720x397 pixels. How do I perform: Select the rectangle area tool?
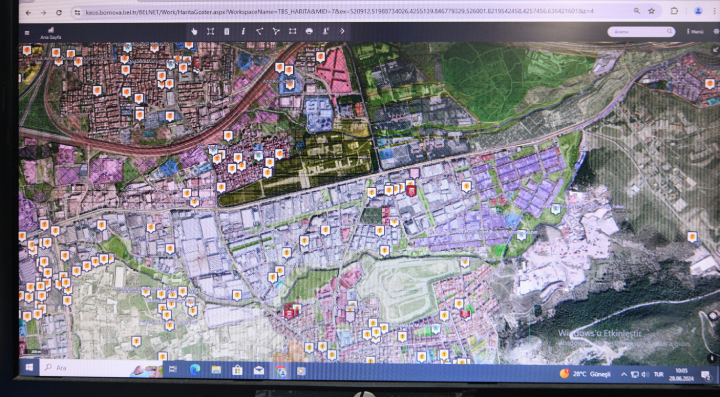[x=292, y=31]
